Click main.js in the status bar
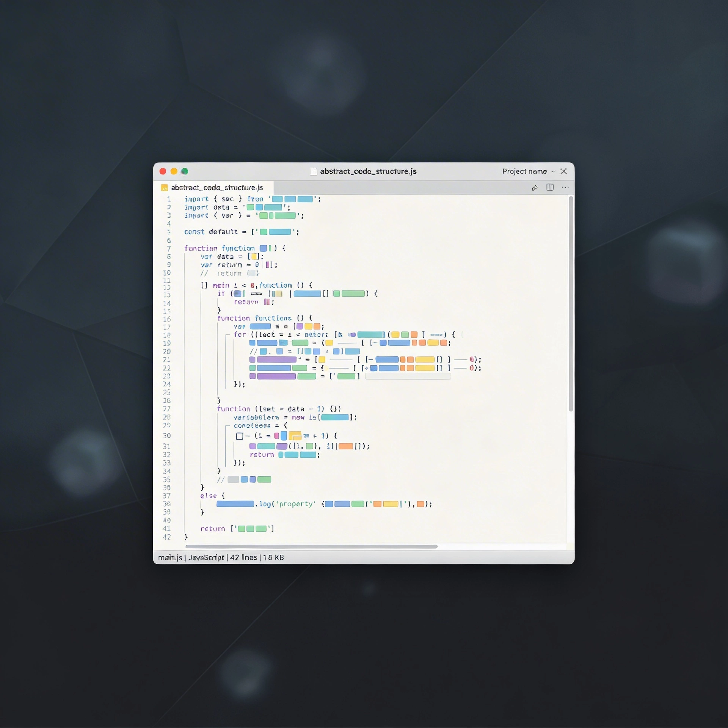This screenshot has height=728, width=728. (x=170, y=557)
